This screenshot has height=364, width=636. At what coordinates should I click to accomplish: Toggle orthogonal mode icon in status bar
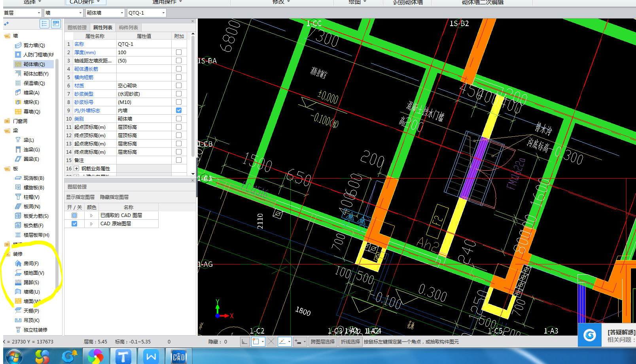pyautogui.click(x=245, y=341)
